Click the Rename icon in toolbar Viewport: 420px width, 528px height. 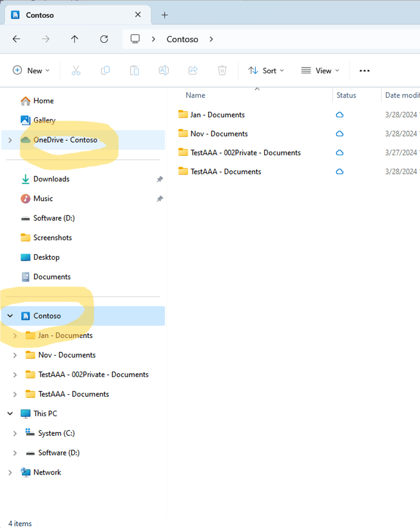point(164,70)
